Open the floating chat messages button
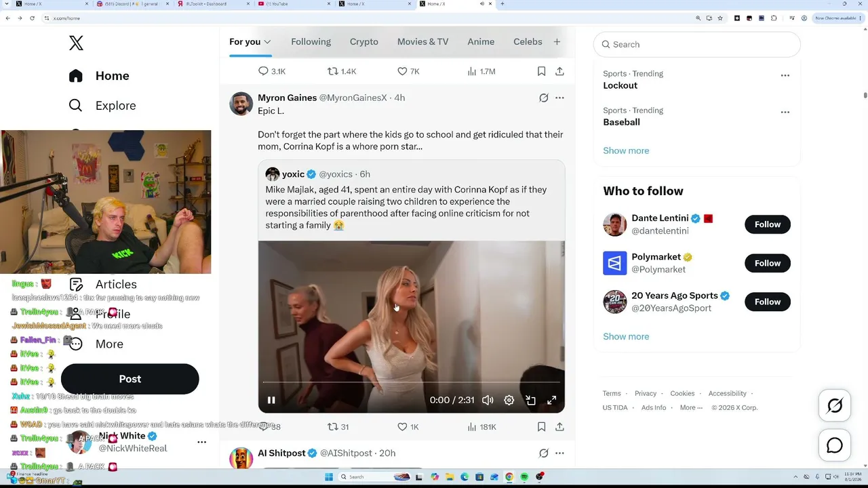 tap(835, 445)
